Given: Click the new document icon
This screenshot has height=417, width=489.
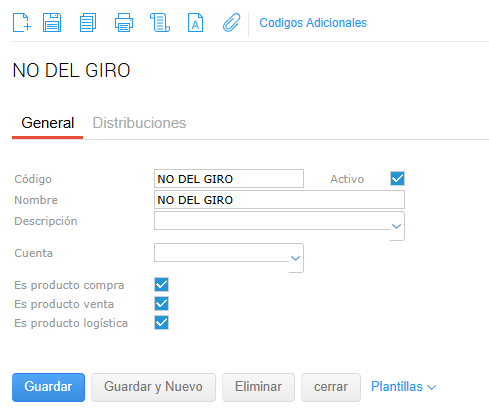Looking at the screenshot, I should pos(22,22).
